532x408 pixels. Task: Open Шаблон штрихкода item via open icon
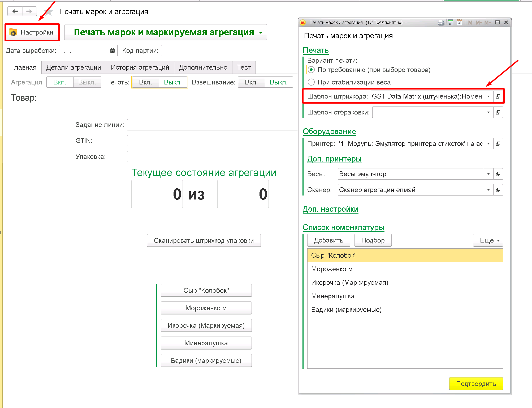(498, 96)
